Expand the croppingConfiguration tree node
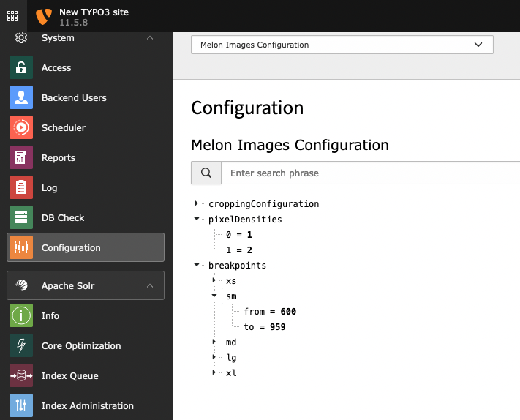The height and width of the screenshot is (420, 520). pos(197,203)
